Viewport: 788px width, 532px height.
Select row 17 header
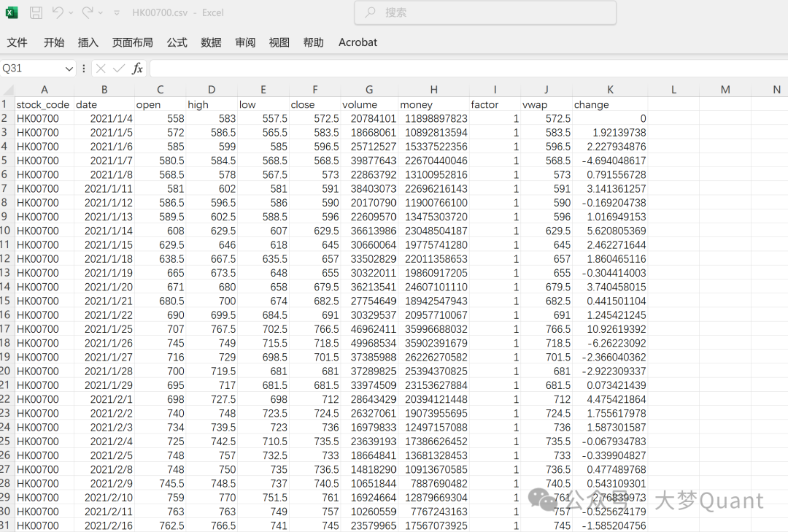[x=7, y=329]
